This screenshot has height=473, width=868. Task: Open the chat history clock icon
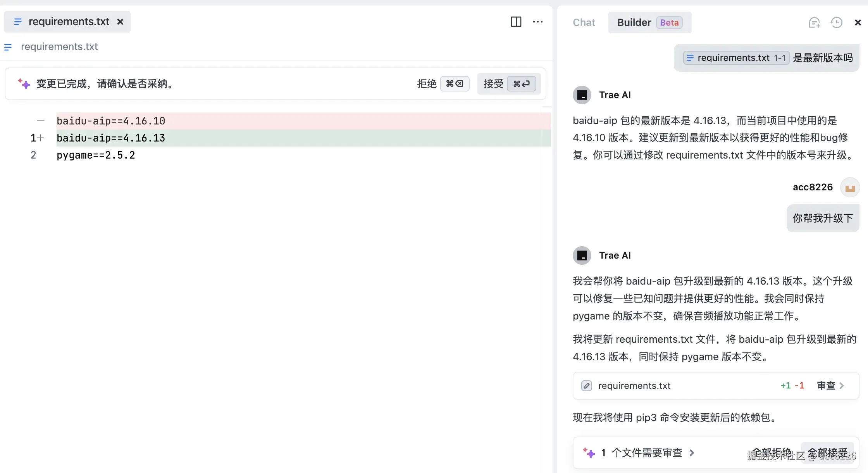coord(836,23)
